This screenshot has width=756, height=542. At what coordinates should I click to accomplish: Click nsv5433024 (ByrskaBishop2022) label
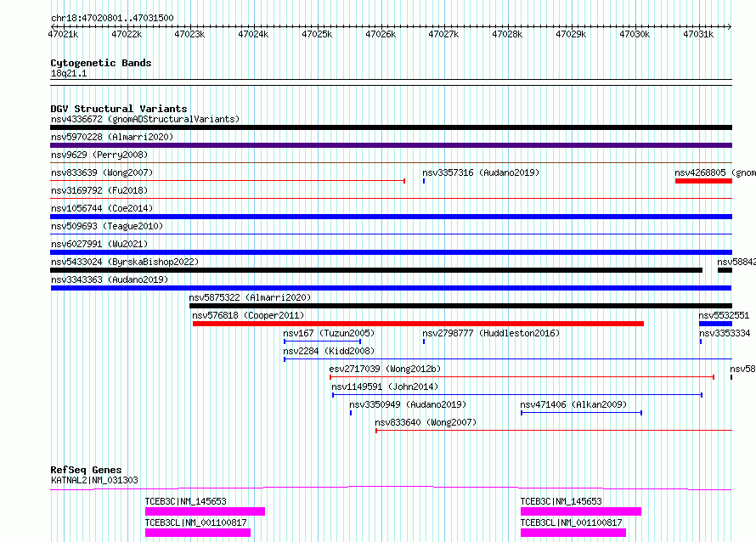pyautogui.click(x=125, y=262)
